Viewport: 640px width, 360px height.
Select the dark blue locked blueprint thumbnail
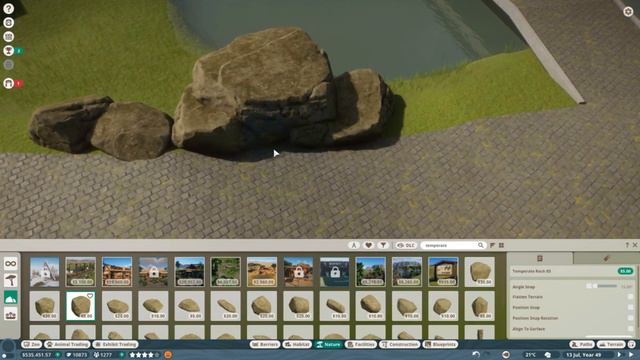(334, 272)
